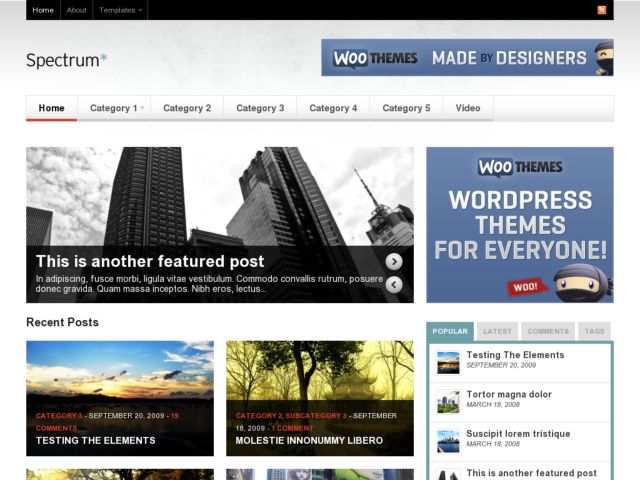Image resolution: width=640 pixels, height=480 pixels.
Task: Open the 19 Comments link on sunset post
Action: (107, 422)
